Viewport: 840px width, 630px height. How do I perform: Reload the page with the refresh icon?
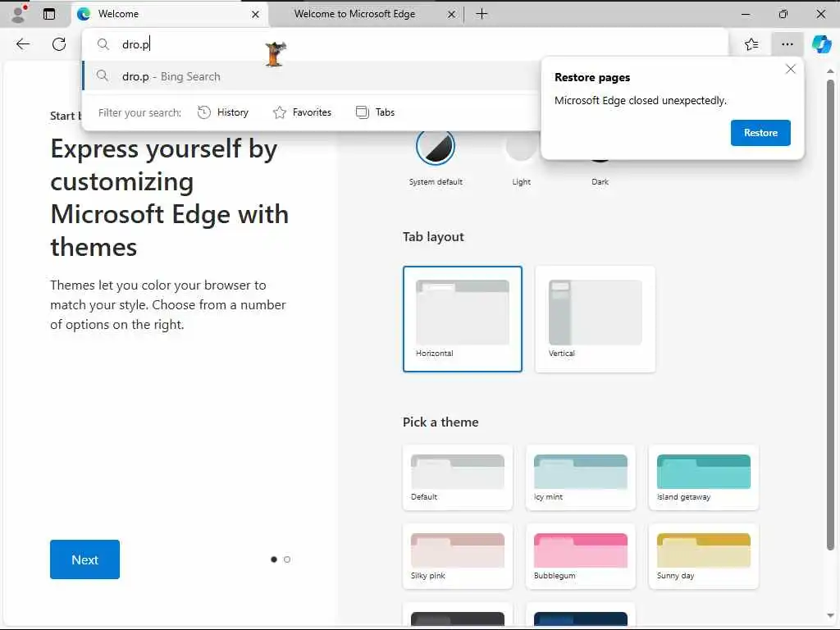(x=59, y=44)
